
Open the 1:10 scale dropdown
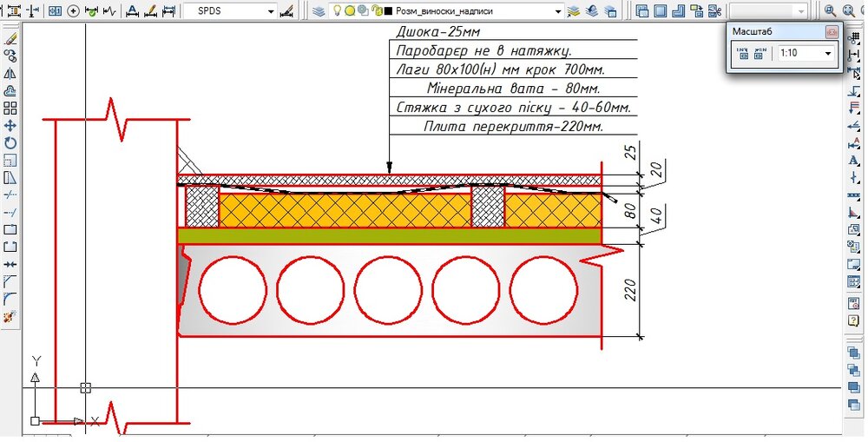coord(827,54)
